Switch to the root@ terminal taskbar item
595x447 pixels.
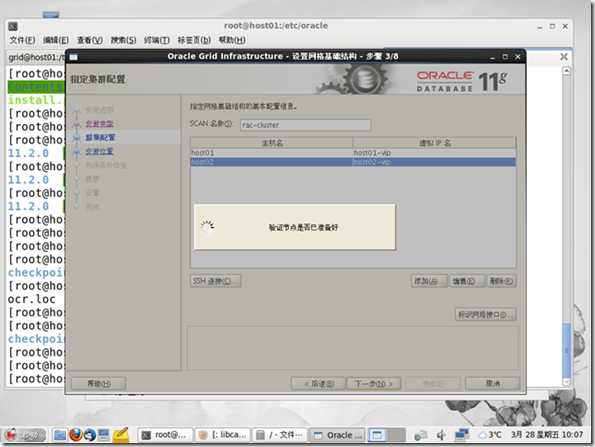point(165,435)
